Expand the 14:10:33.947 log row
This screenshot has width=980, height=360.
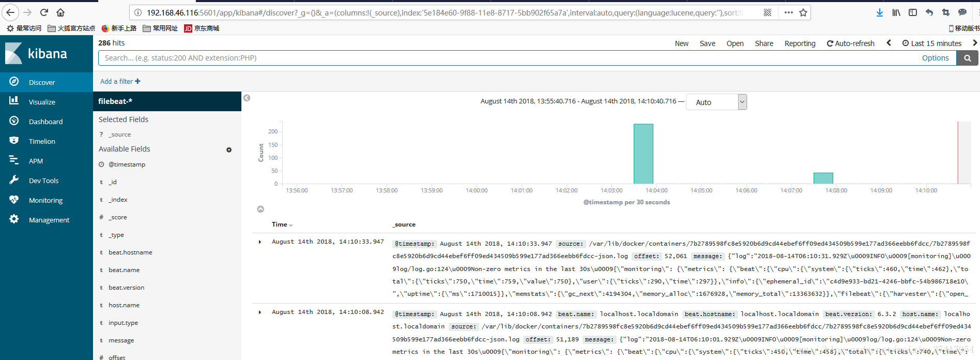click(x=260, y=242)
